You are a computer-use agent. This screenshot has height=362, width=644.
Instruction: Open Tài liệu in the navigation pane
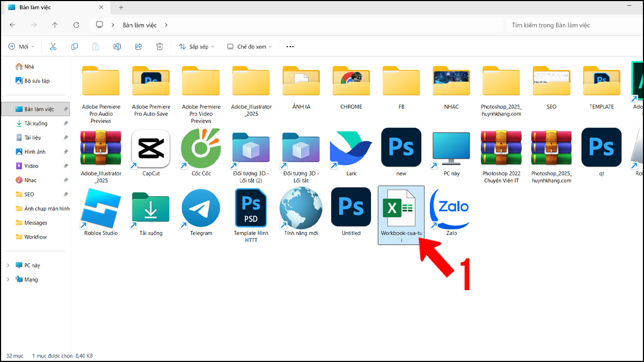[x=28, y=137]
